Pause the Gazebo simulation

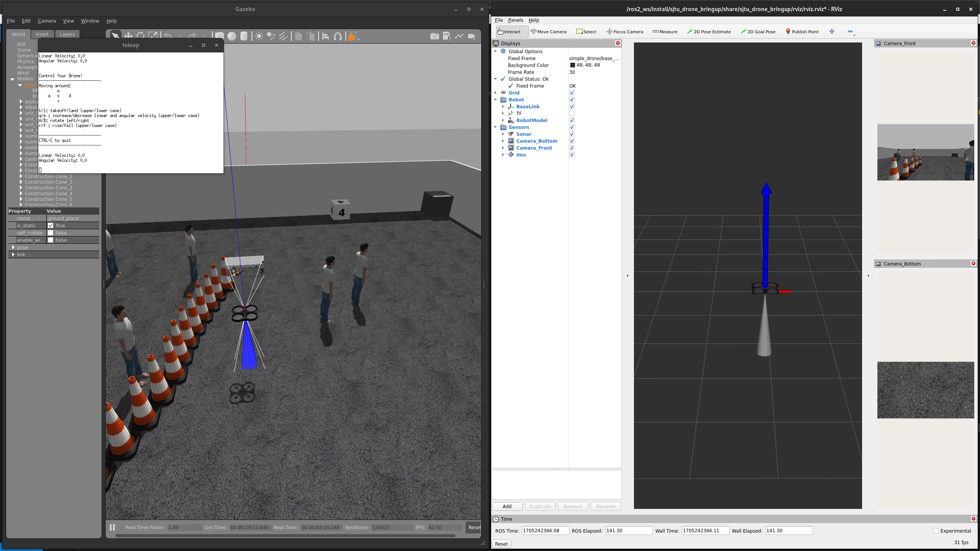112,527
